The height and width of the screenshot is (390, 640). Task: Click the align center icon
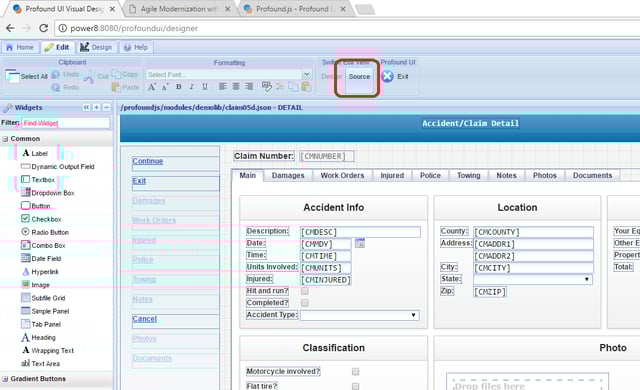[x=236, y=86]
